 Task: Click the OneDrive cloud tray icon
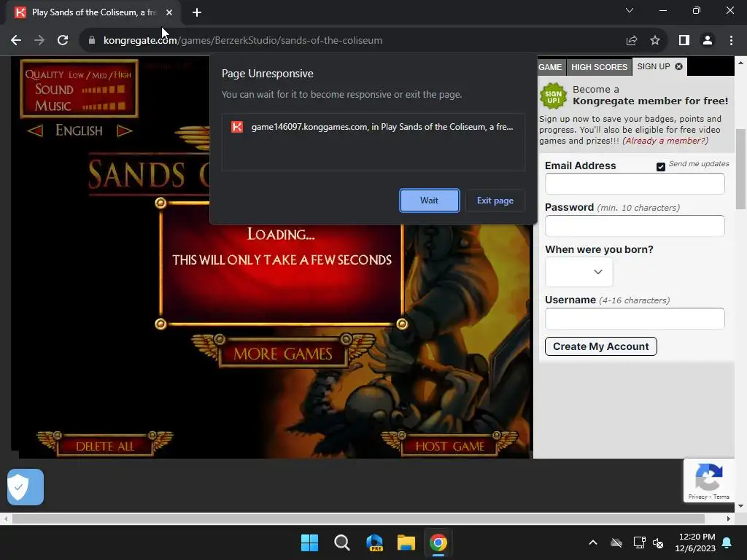[616, 542]
